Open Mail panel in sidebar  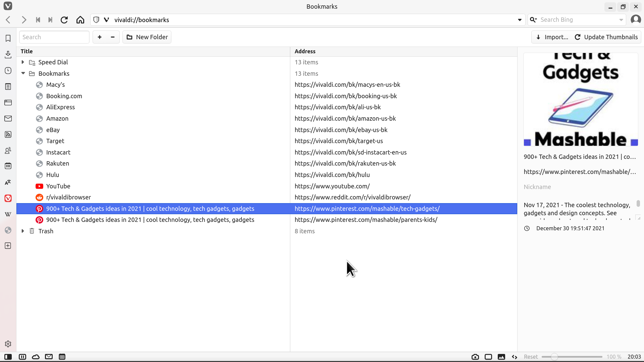[8, 118]
